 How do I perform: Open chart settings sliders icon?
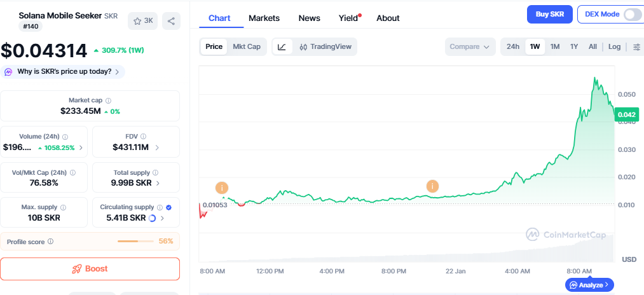pyautogui.click(x=637, y=46)
